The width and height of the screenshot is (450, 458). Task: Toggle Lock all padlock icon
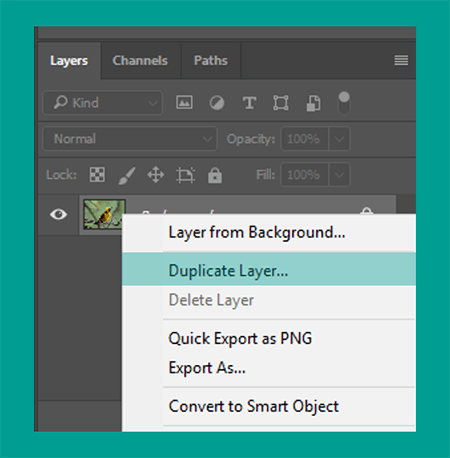(215, 175)
